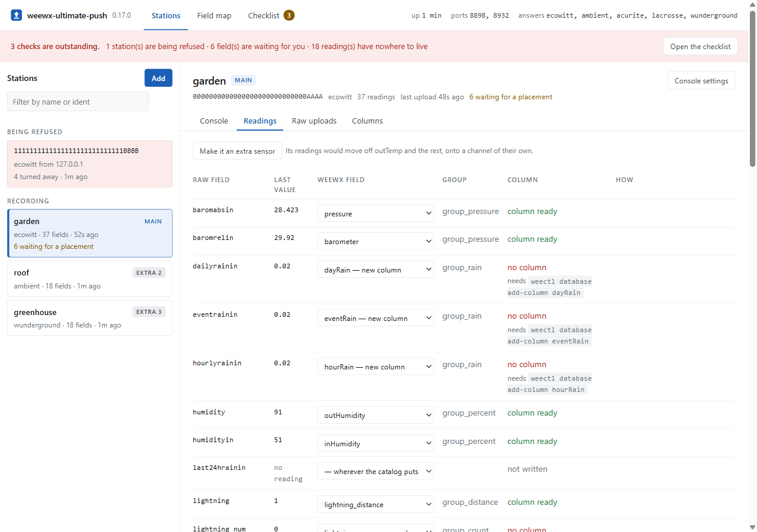The width and height of the screenshot is (757, 532).
Task: Switch to the Readings sub-tab
Action: 260,121
